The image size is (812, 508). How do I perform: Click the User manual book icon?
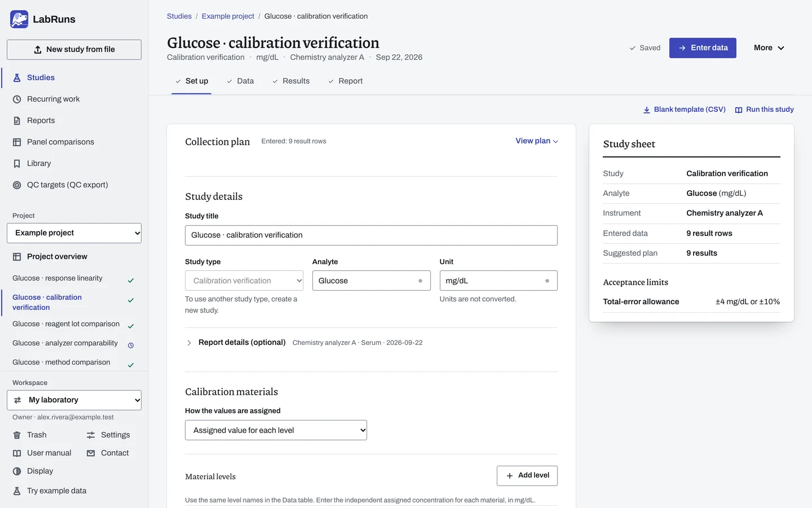[x=17, y=453]
